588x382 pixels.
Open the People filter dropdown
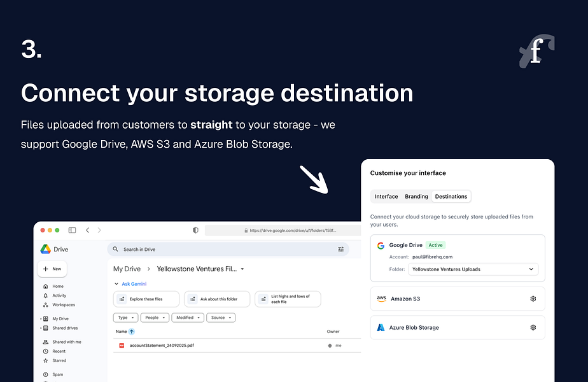coord(155,318)
